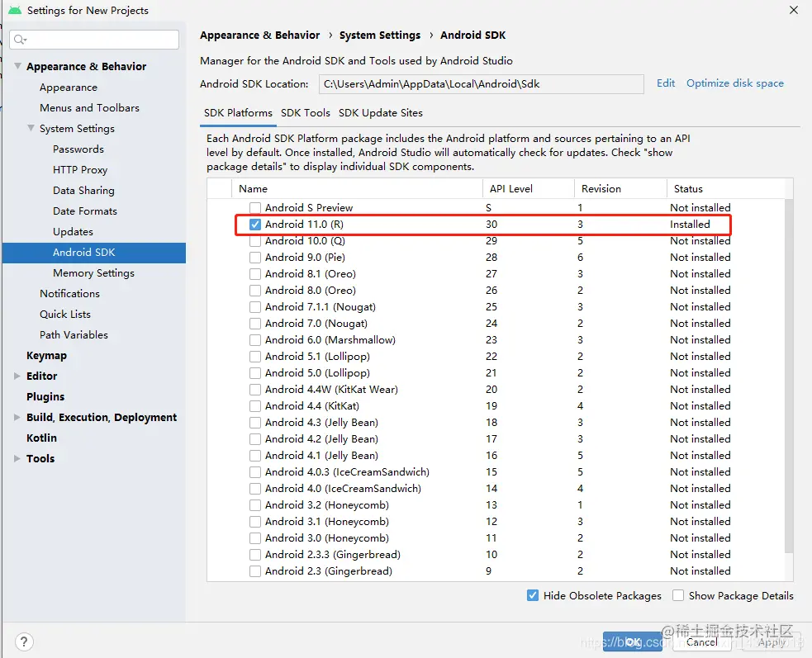
Task: Open Path Variables settings
Action: [x=74, y=335]
